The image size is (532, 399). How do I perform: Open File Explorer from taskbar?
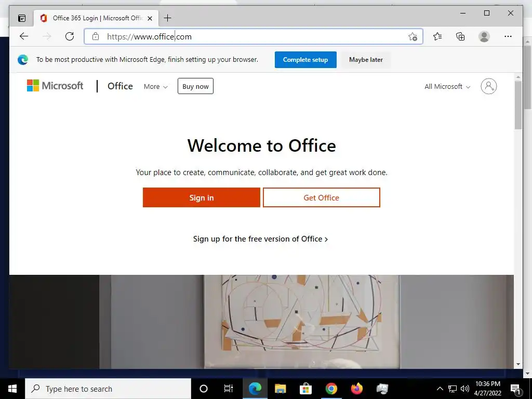click(x=280, y=389)
